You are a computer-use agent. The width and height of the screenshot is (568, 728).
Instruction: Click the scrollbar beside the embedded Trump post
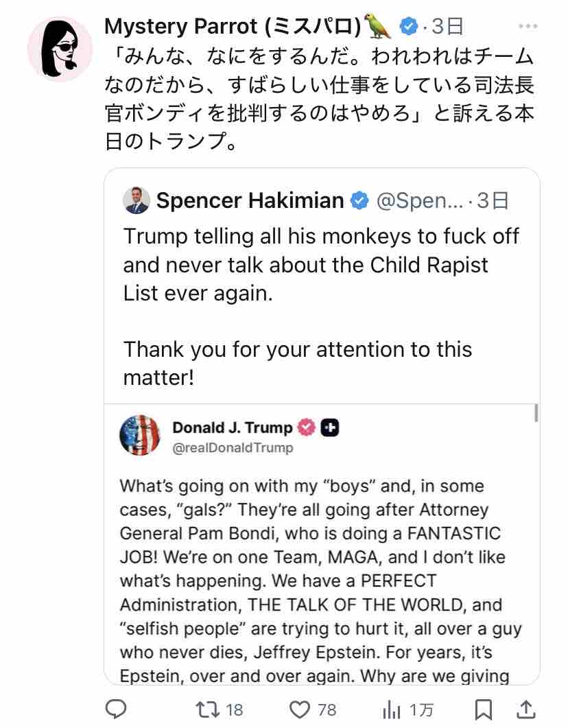point(536,413)
